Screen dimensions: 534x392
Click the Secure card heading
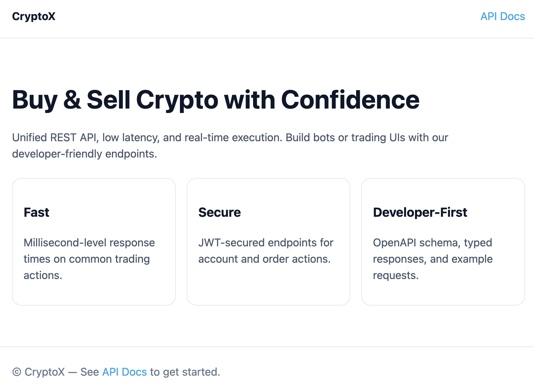[x=219, y=212]
